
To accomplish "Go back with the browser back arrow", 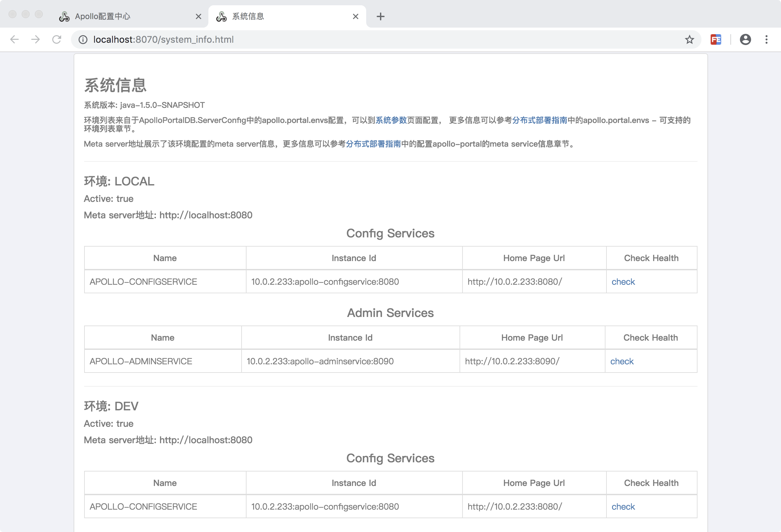I will pos(14,39).
